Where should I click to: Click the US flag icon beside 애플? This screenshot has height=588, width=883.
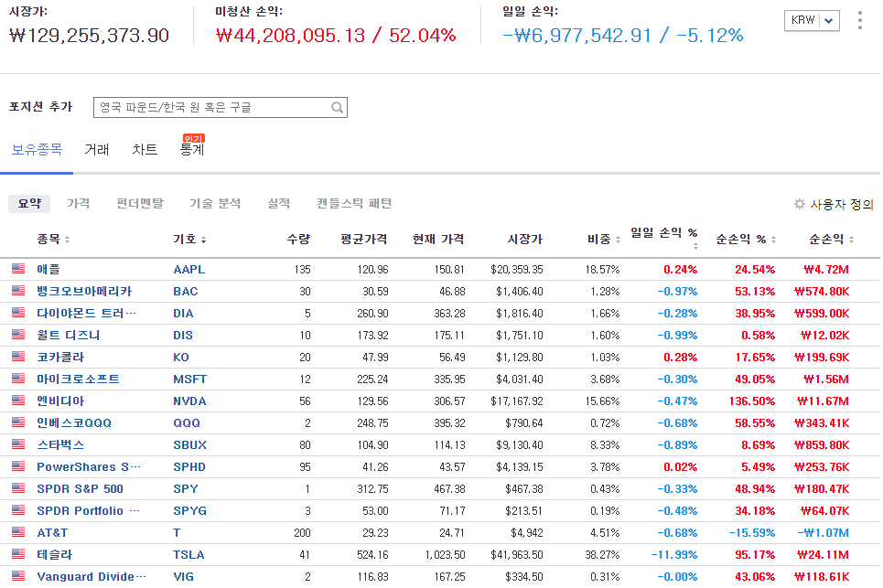click(18, 269)
